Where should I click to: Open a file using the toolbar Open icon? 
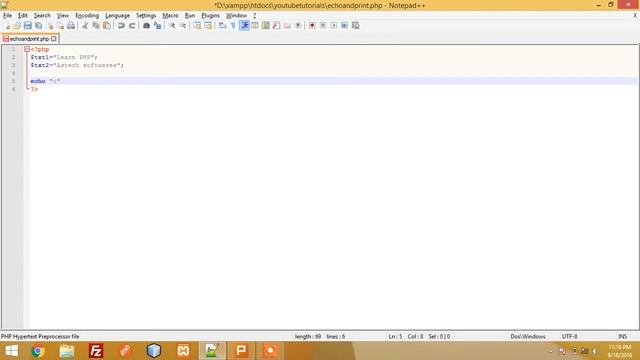[17, 25]
